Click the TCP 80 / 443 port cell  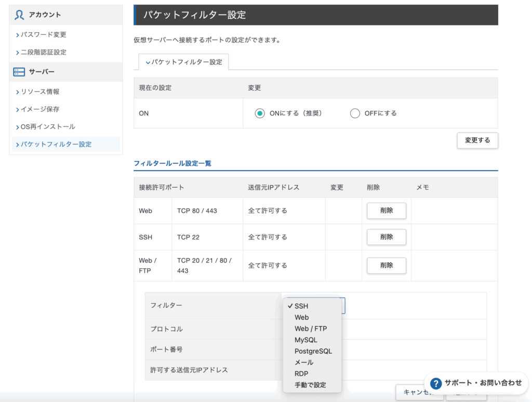(207, 211)
